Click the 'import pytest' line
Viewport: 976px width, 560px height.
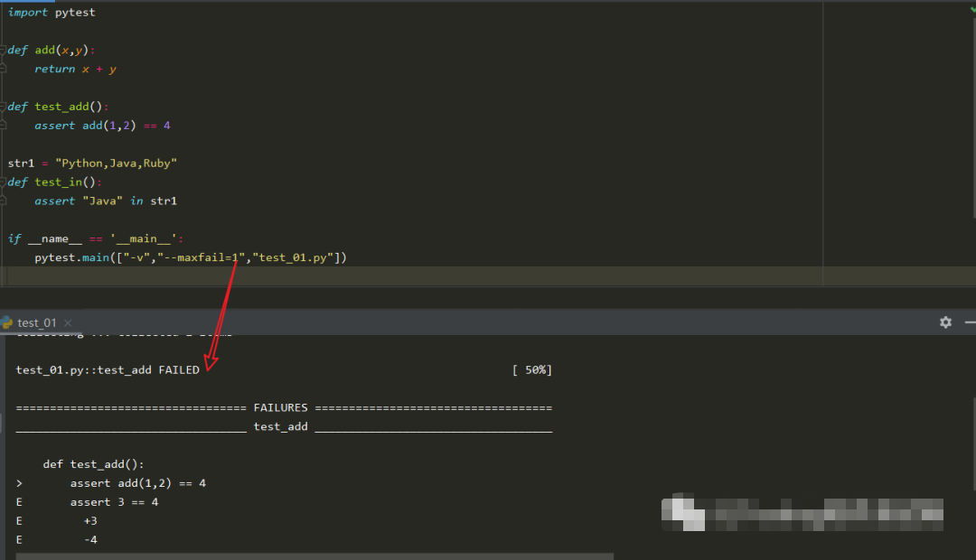[x=52, y=13]
